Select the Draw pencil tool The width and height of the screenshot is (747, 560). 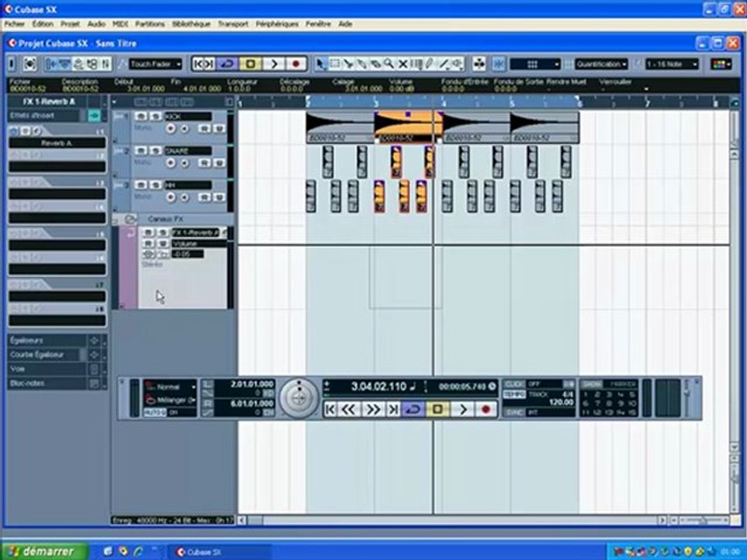(430, 64)
